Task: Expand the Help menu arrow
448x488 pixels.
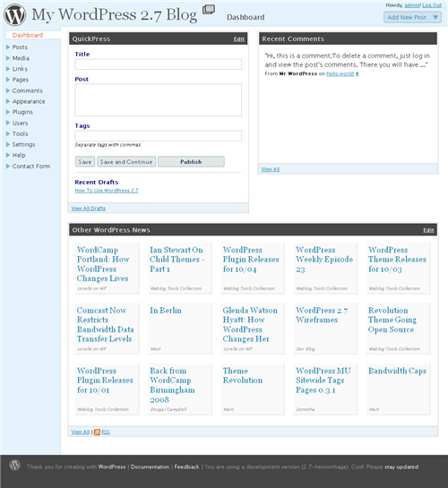Action: pos(8,155)
